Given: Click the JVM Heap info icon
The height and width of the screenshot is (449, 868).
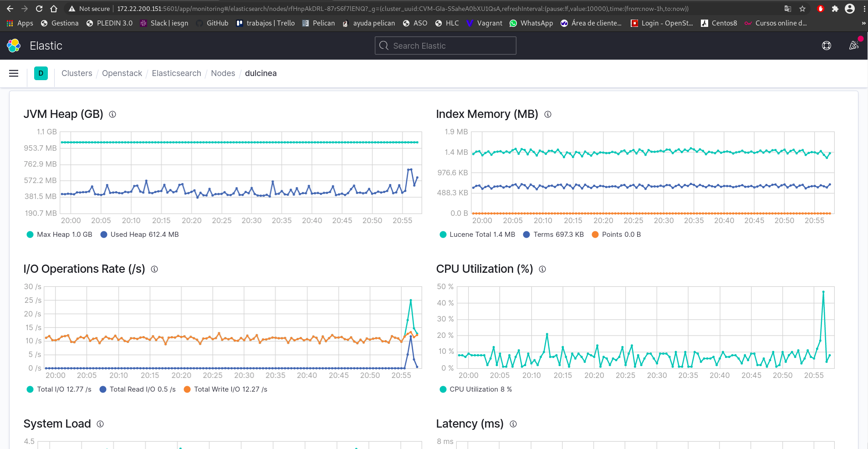Looking at the screenshot, I should [112, 114].
